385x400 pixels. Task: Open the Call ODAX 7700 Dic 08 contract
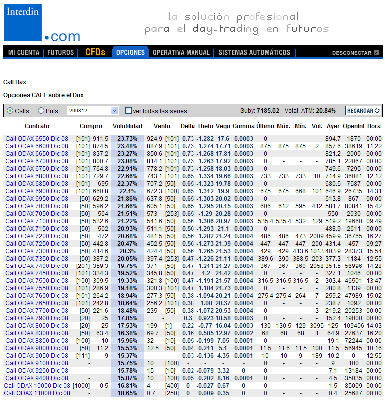(x=37, y=311)
